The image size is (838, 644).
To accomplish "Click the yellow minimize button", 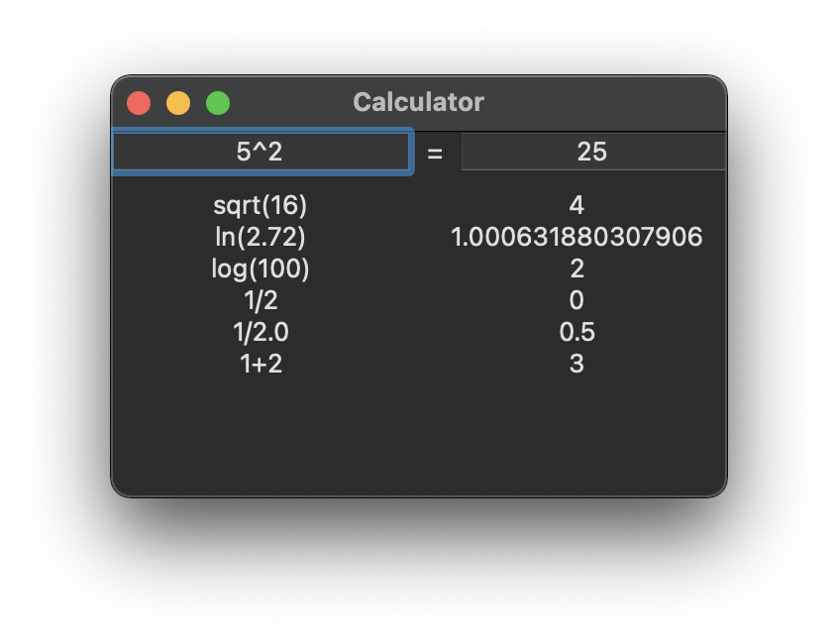I will pyautogui.click(x=178, y=102).
